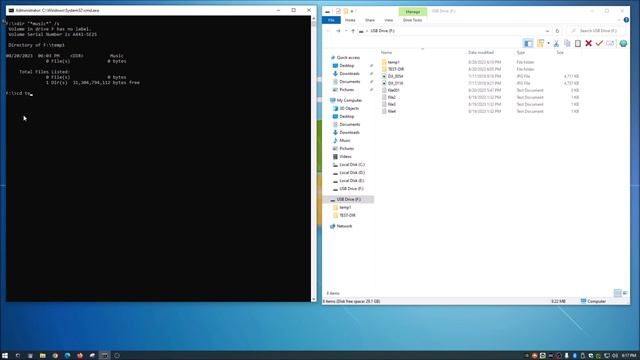Click the taskbar search icon
Screen dimensions: 640x360
point(18,356)
